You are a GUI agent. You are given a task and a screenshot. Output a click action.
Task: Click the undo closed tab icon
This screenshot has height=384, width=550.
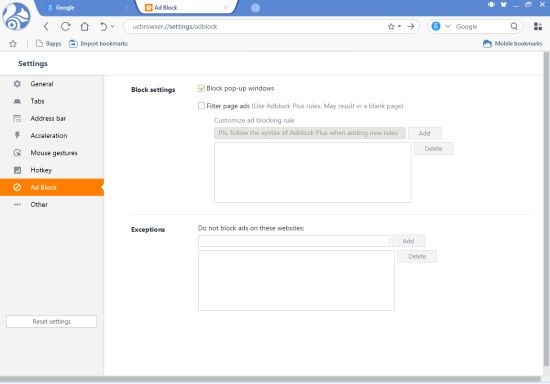click(x=103, y=26)
